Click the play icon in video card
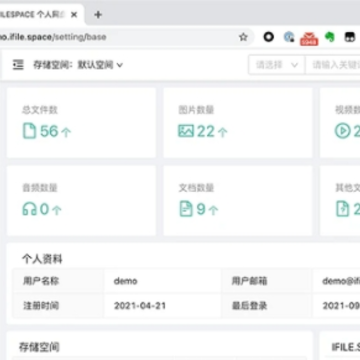360x360 pixels. click(x=342, y=131)
